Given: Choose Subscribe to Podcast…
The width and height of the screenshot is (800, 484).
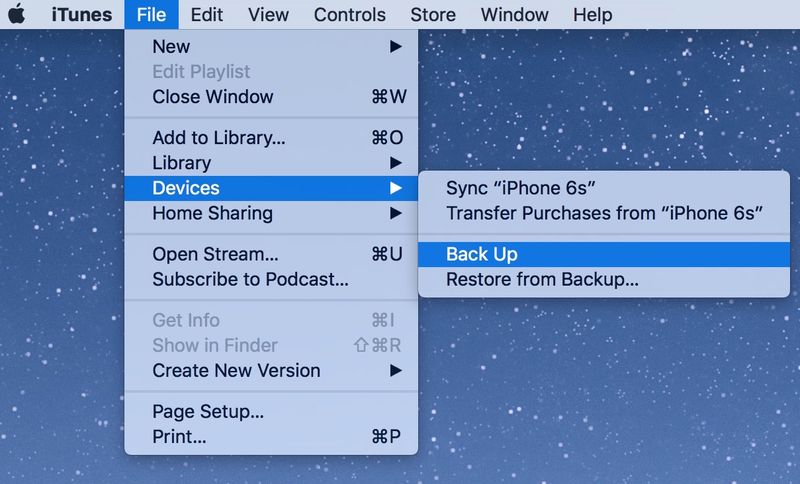Looking at the screenshot, I should click(271, 279).
